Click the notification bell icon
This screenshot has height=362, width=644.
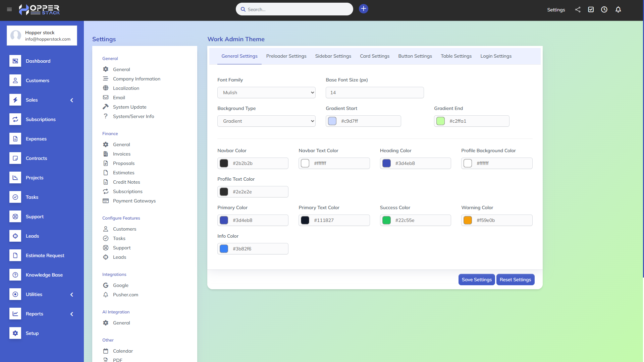pos(618,10)
